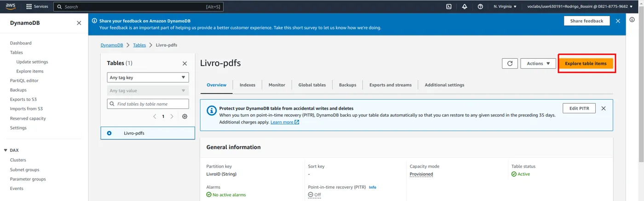Open DAX Parameter groups
Screen dimensions: 644x201
click(x=28, y=179)
